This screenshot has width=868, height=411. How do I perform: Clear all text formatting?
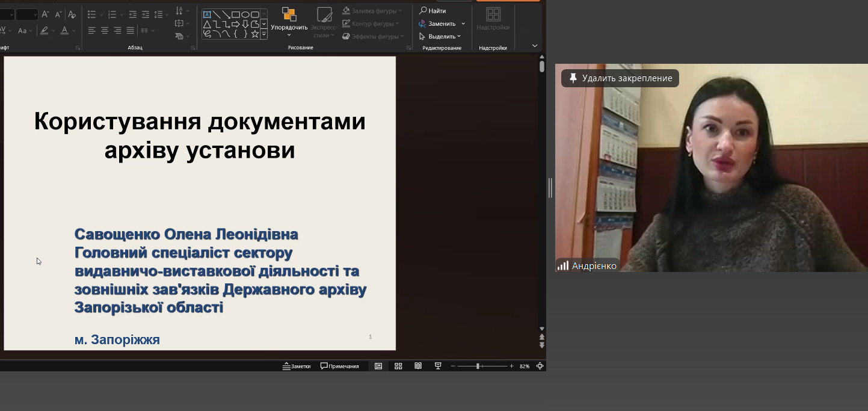click(72, 14)
